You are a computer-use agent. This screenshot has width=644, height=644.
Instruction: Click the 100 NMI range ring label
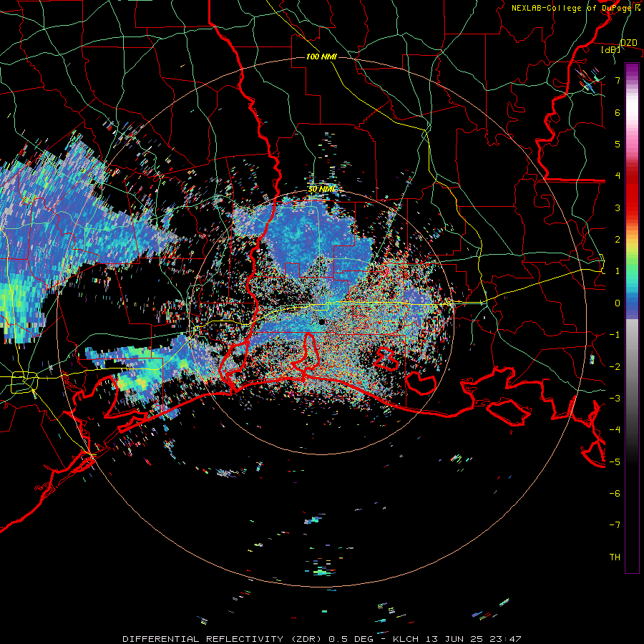click(321, 57)
